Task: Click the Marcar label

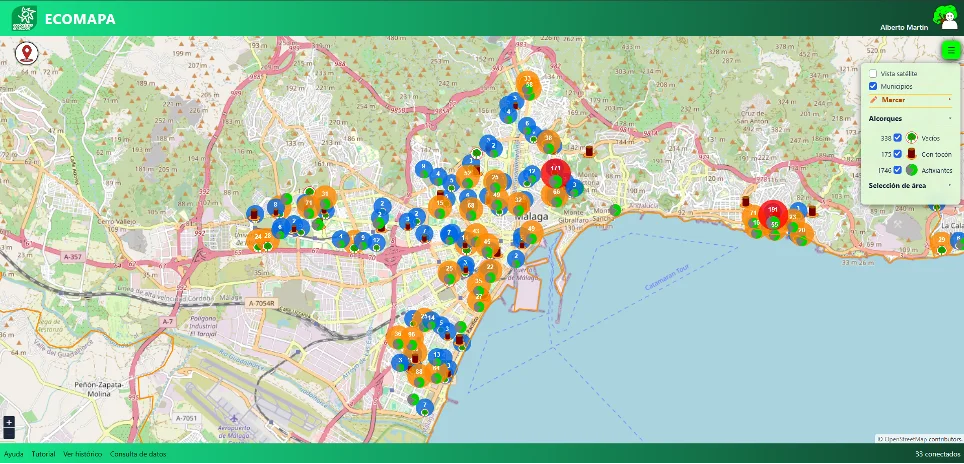Action: (893, 100)
